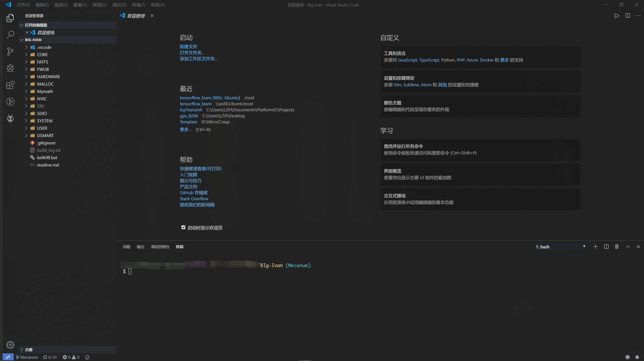Open Source Control view in activity bar
This screenshot has height=361, width=644.
tap(10, 51)
